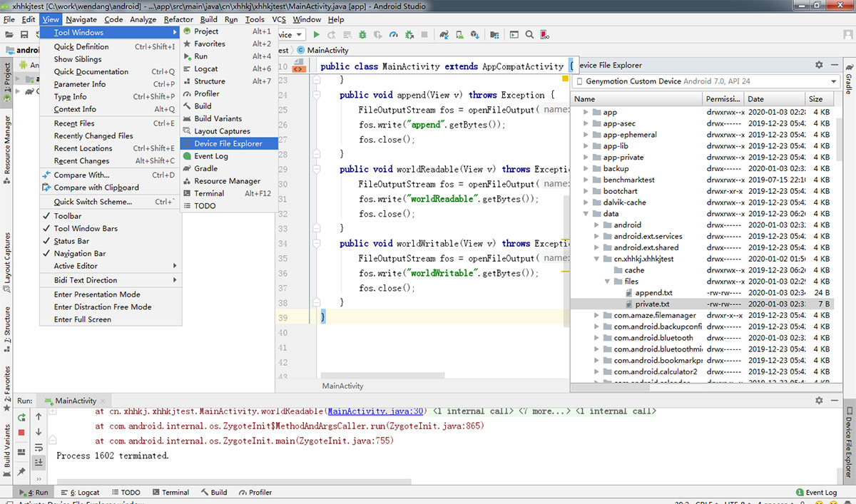Screen dimensions: 856x504
Task: Open Device File Explorer settings gear
Action: click(x=820, y=65)
